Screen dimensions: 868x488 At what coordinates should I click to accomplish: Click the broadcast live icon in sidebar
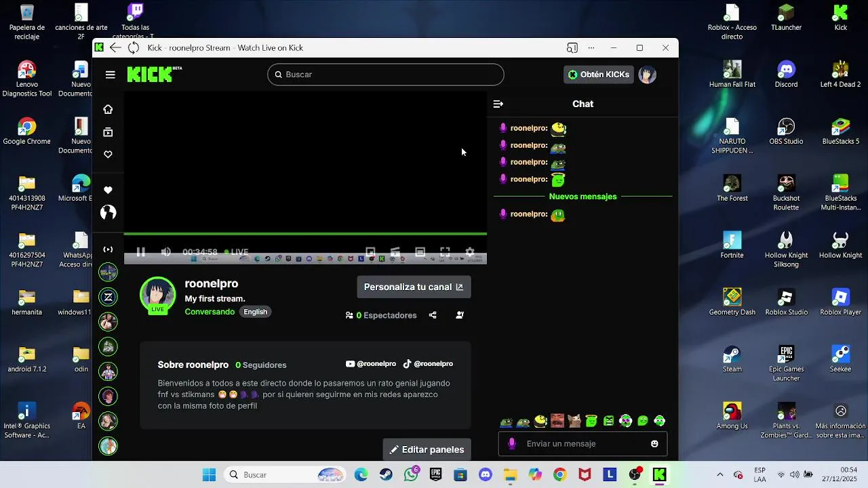[x=108, y=249]
